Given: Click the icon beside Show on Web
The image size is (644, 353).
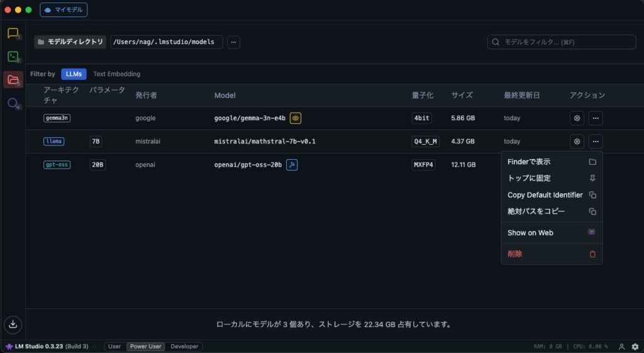Looking at the screenshot, I should (x=591, y=232).
